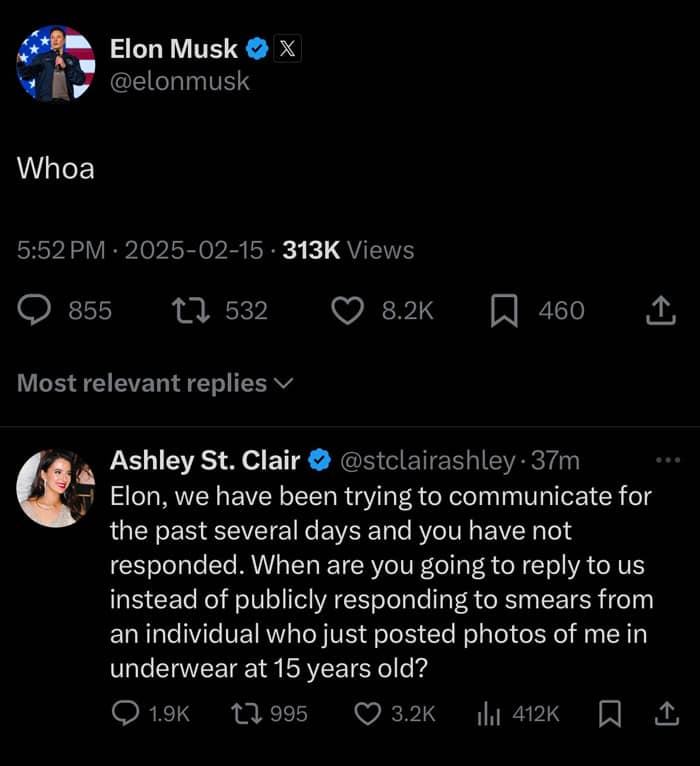
Task: Click the X affiliation badge near Elon's name
Action: point(287,48)
